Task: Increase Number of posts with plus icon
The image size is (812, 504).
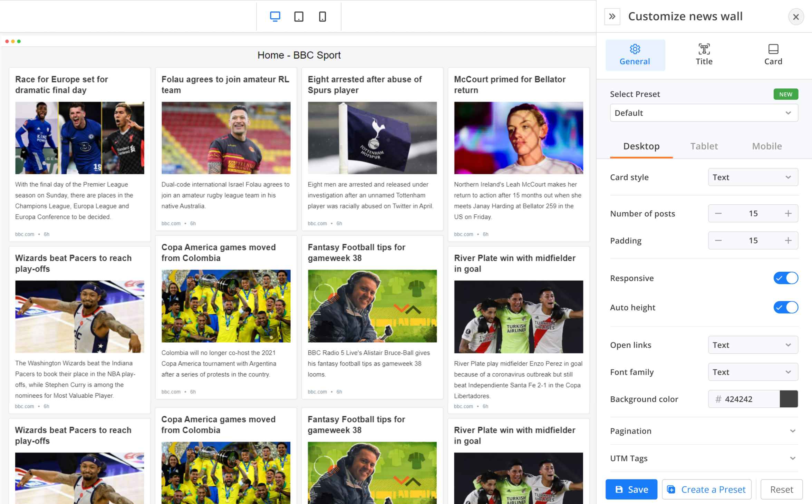Action: (x=788, y=213)
